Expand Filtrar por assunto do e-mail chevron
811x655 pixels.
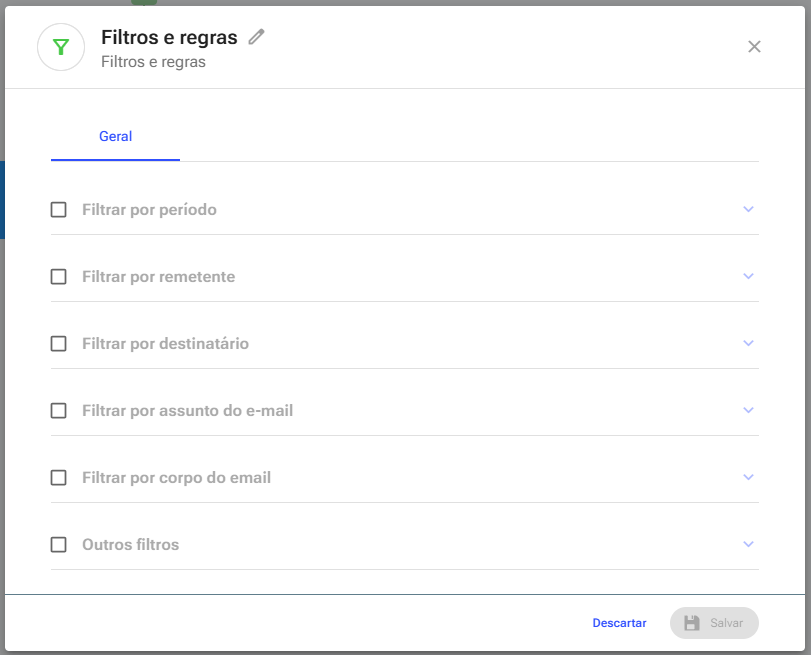(748, 410)
